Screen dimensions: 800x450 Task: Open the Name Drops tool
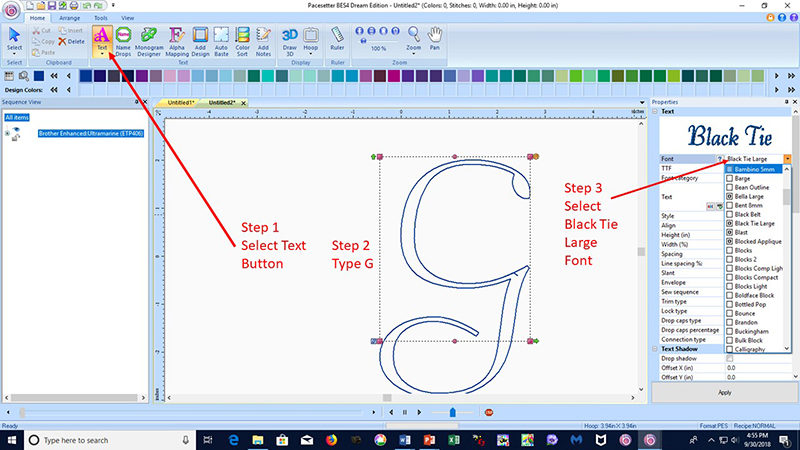(x=124, y=41)
